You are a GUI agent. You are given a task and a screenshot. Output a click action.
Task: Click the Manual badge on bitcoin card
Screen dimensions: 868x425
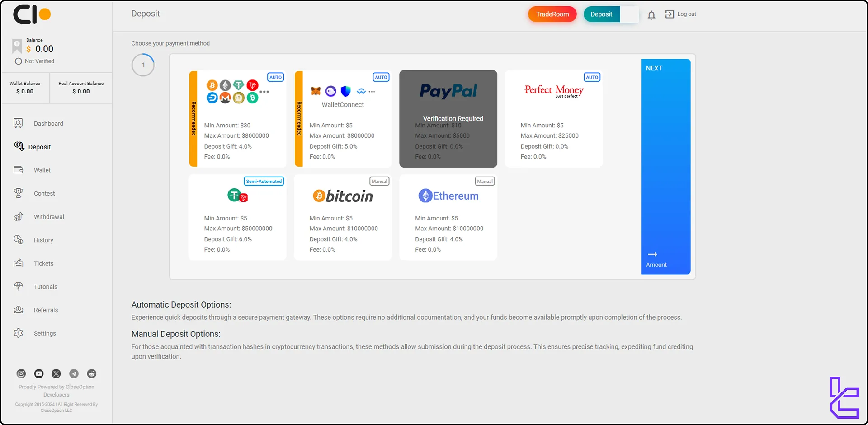click(379, 181)
